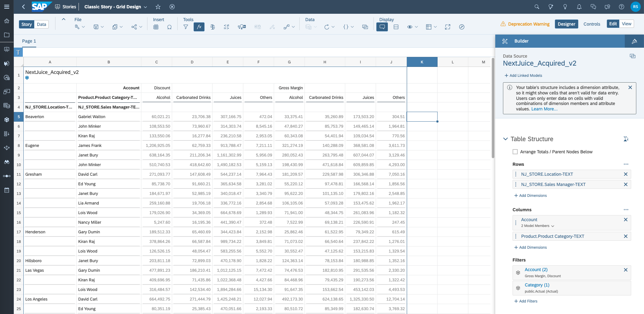The image size is (644, 314).
Task: Select the Page 1 tab
Action: pos(29,41)
